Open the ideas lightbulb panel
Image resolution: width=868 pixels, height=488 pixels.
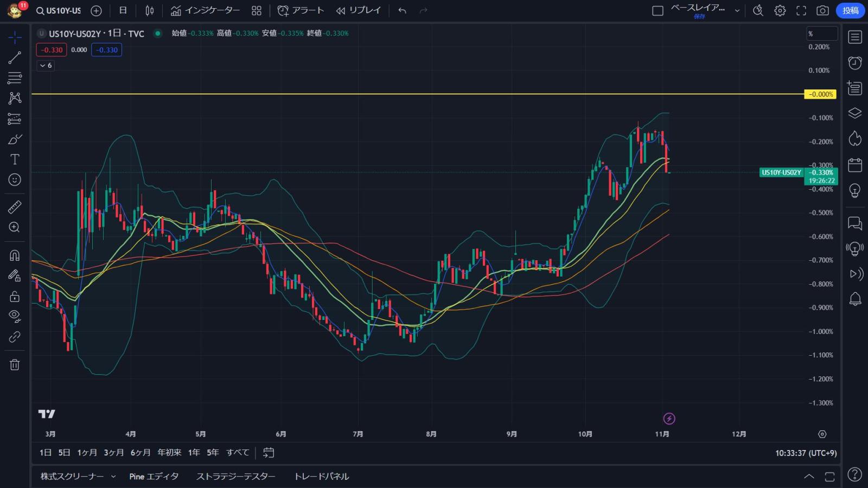tap(855, 190)
